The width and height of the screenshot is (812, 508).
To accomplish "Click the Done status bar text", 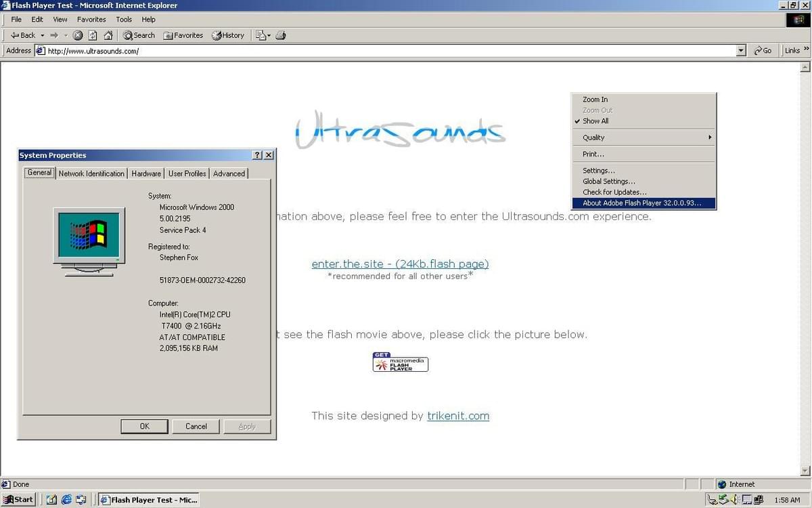I will [x=21, y=484].
